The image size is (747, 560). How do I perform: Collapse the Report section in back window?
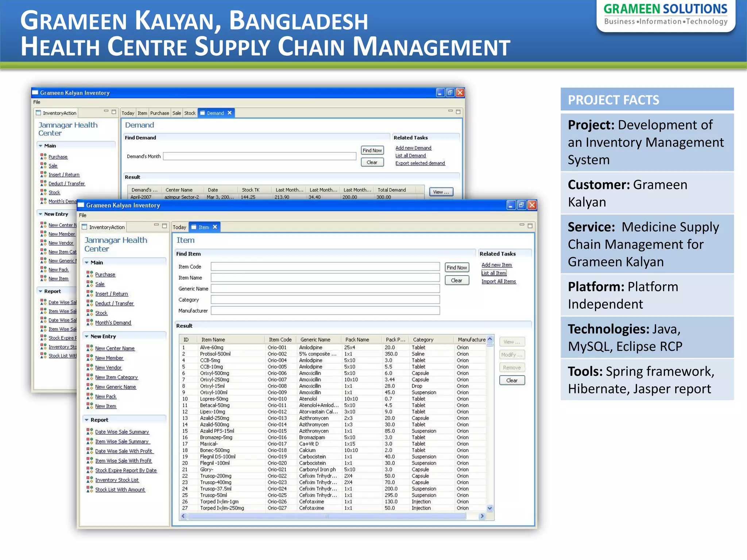(40, 291)
